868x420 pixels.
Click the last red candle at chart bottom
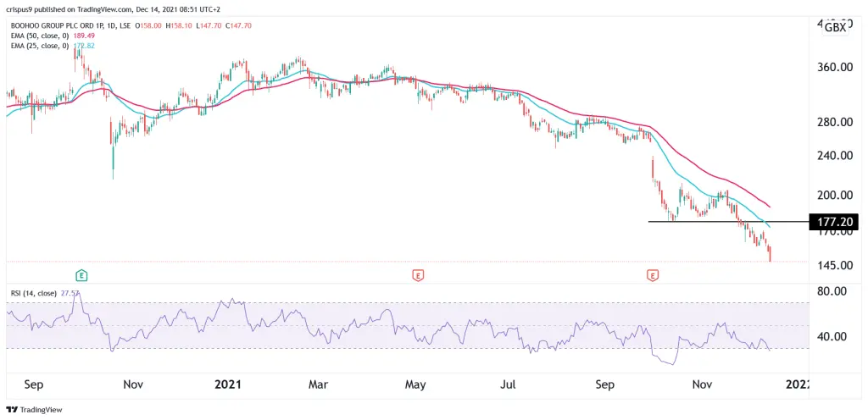[x=770, y=255]
